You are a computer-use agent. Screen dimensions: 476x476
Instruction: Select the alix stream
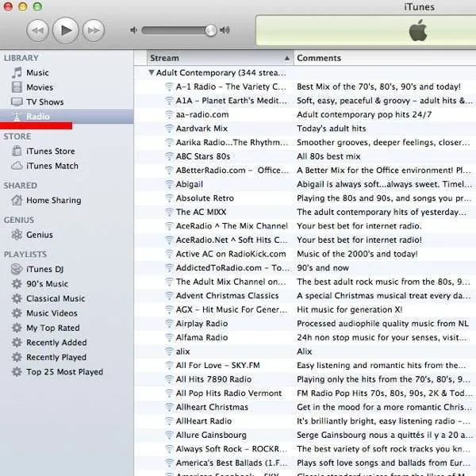point(182,351)
